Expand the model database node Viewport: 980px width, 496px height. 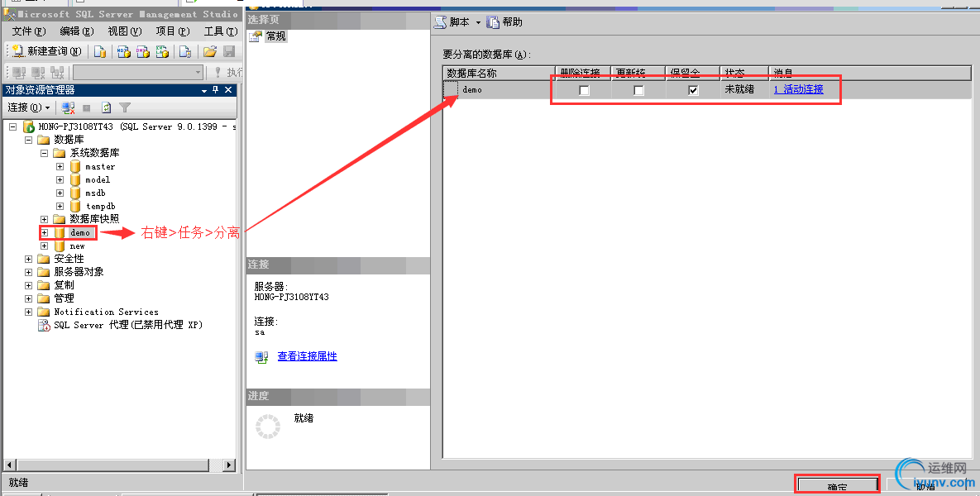60,180
